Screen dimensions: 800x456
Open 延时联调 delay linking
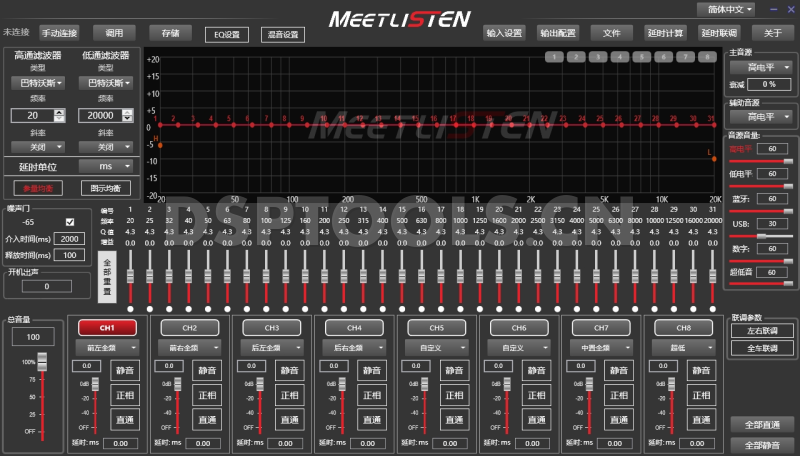pos(719,33)
